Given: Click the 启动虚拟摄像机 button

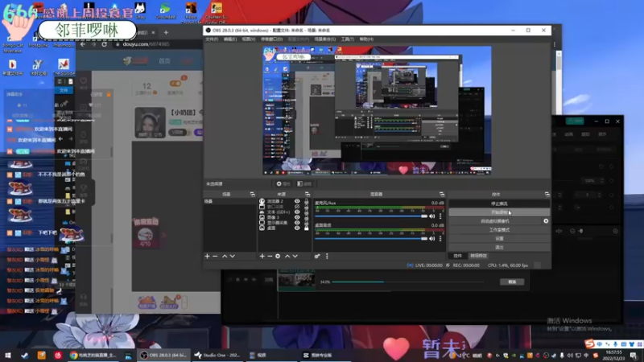Looking at the screenshot, I should point(495,220).
